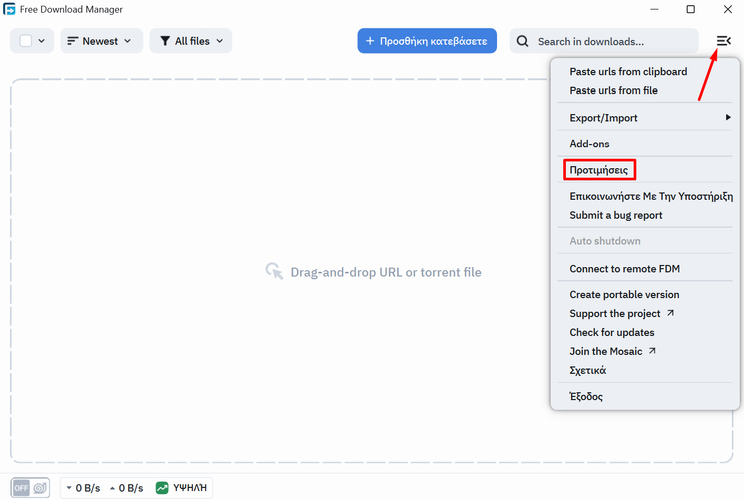Select Προτιμήσεις from the menu

(599, 170)
